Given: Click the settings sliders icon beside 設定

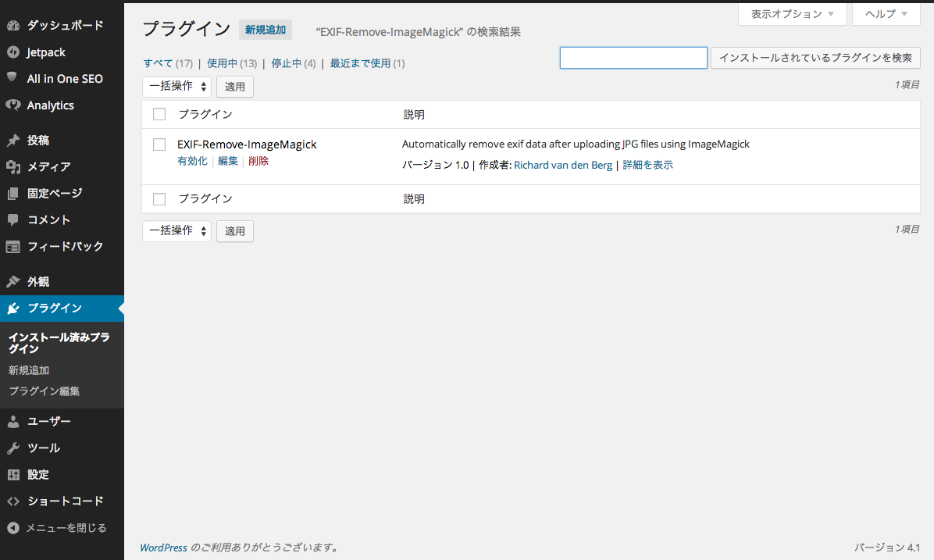Looking at the screenshot, I should pos(13,475).
